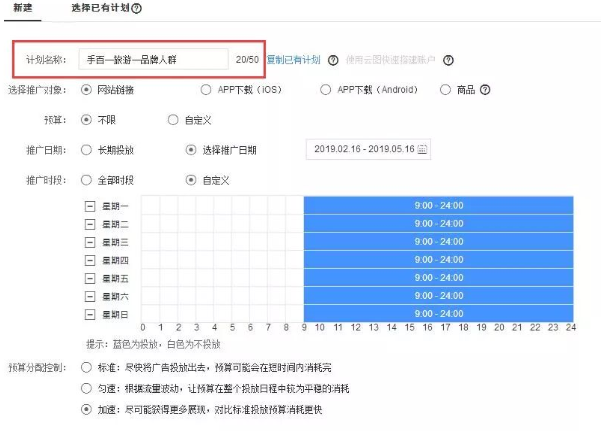
Task: Switch to the 新建 tab
Action: pos(23,8)
